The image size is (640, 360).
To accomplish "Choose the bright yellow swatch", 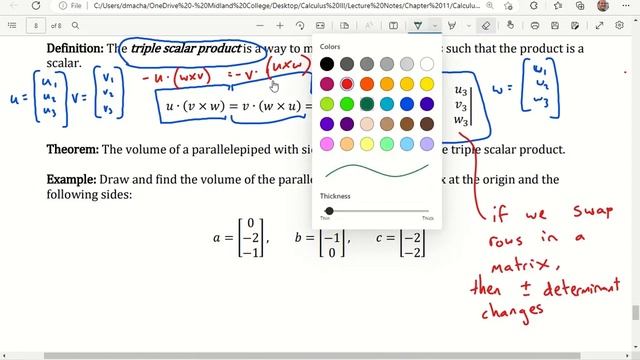I will 427,84.
